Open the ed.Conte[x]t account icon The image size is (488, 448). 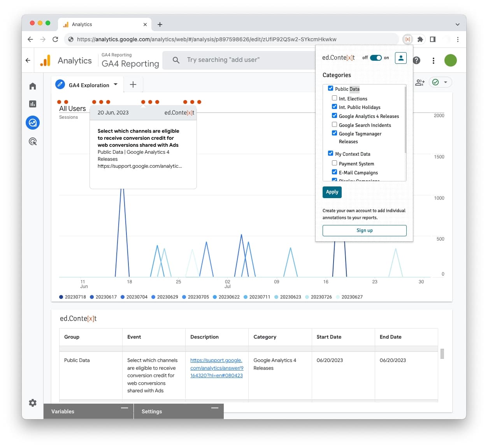[x=400, y=58]
